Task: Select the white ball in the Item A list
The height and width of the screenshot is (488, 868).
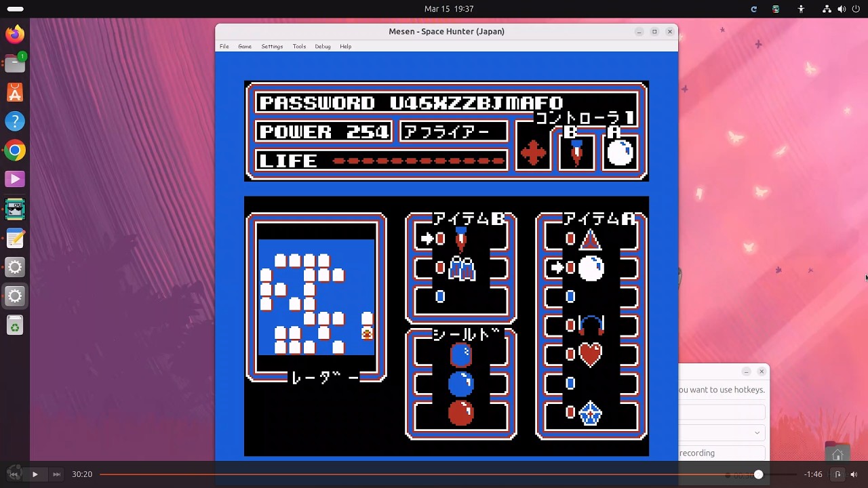Action: click(591, 268)
